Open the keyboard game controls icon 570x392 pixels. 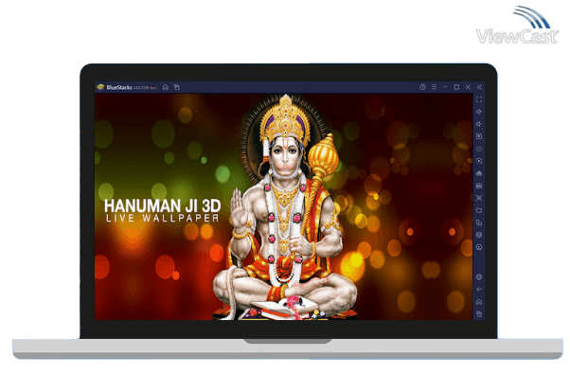point(479,149)
